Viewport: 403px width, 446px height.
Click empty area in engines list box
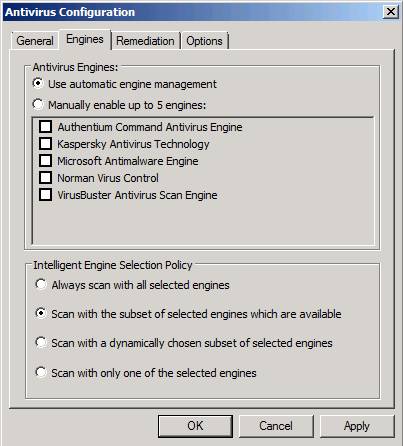point(203,223)
